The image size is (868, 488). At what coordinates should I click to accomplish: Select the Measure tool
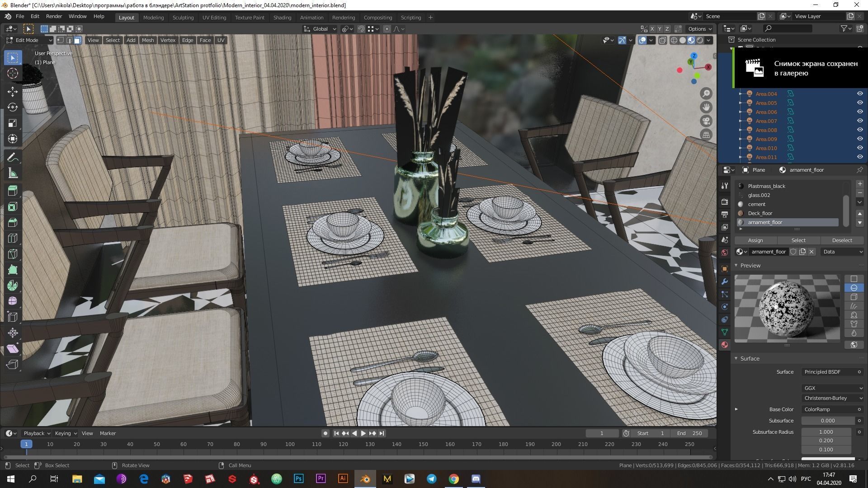(13, 173)
